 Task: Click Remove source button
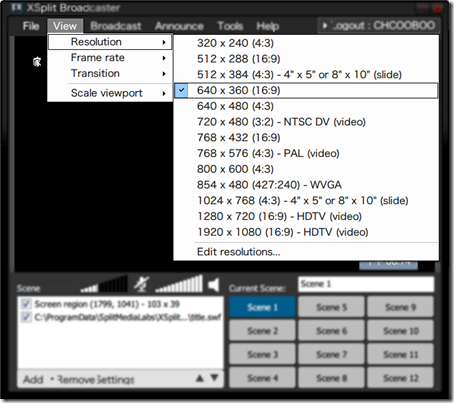tap(75, 379)
